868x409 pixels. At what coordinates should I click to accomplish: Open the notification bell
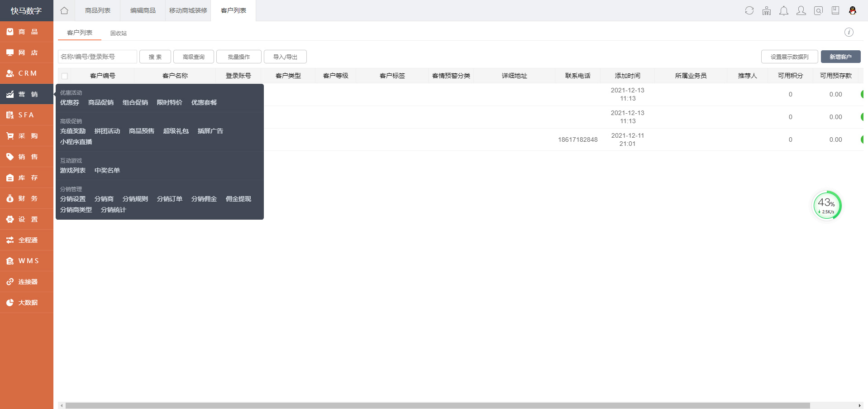click(784, 10)
